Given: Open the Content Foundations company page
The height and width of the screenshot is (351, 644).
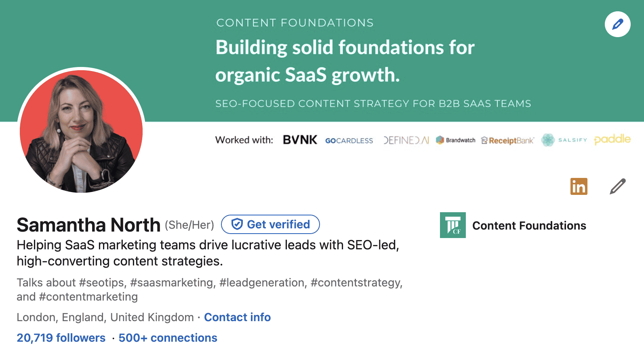Looking at the screenshot, I should (529, 226).
